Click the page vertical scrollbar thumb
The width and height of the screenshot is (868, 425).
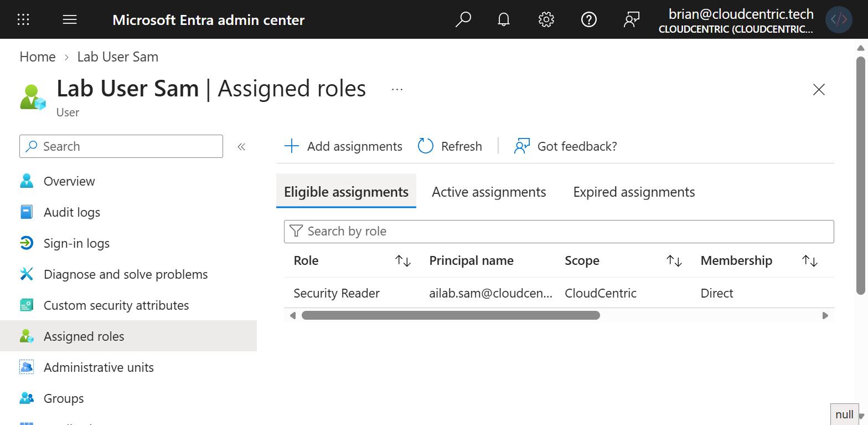[x=861, y=175]
